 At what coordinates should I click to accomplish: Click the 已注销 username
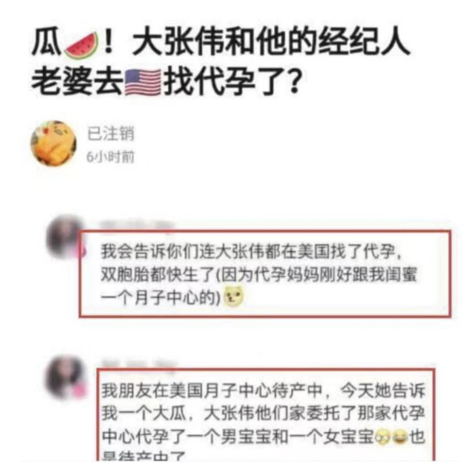point(110,133)
